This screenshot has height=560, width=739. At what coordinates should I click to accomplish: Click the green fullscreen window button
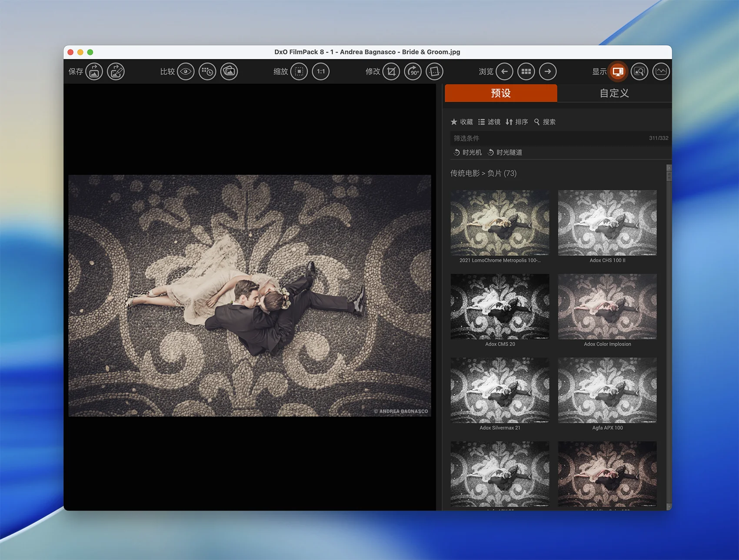tap(90, 52)
